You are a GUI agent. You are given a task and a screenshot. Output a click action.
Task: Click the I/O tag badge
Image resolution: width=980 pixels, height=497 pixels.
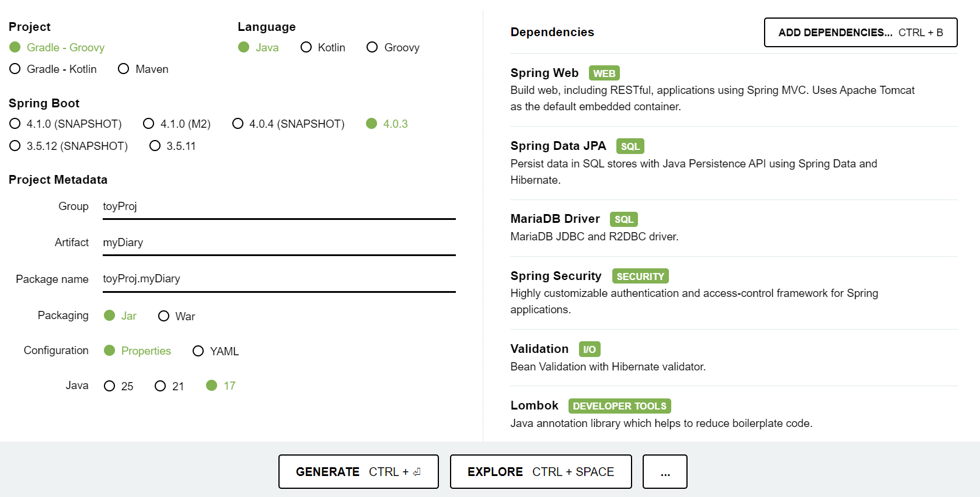[590, 349]
